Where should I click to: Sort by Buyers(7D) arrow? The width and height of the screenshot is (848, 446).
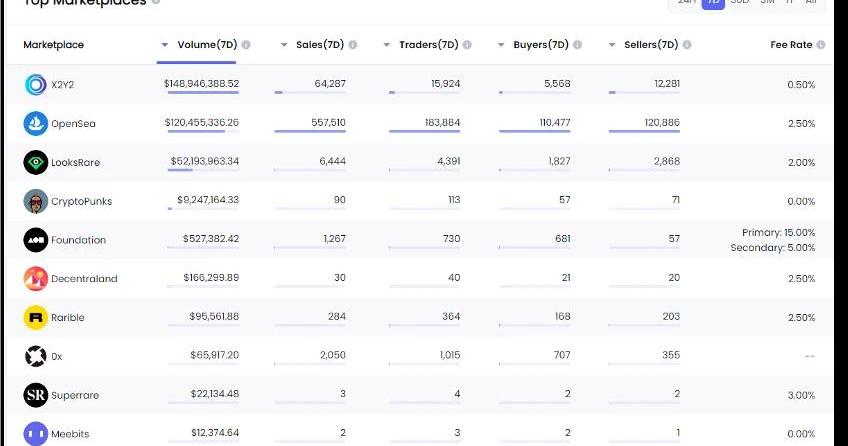point(501,45)
